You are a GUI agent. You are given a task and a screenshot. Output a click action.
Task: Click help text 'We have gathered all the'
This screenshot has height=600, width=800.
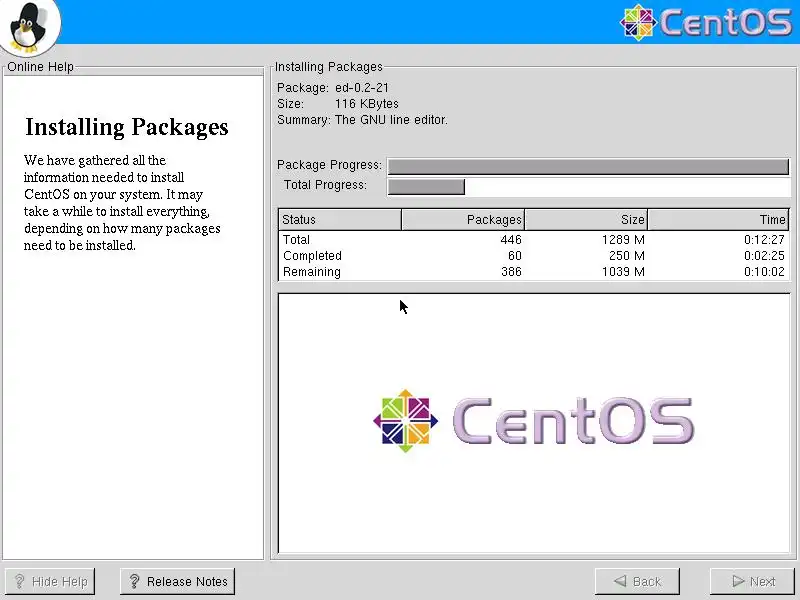click(95, 160)
